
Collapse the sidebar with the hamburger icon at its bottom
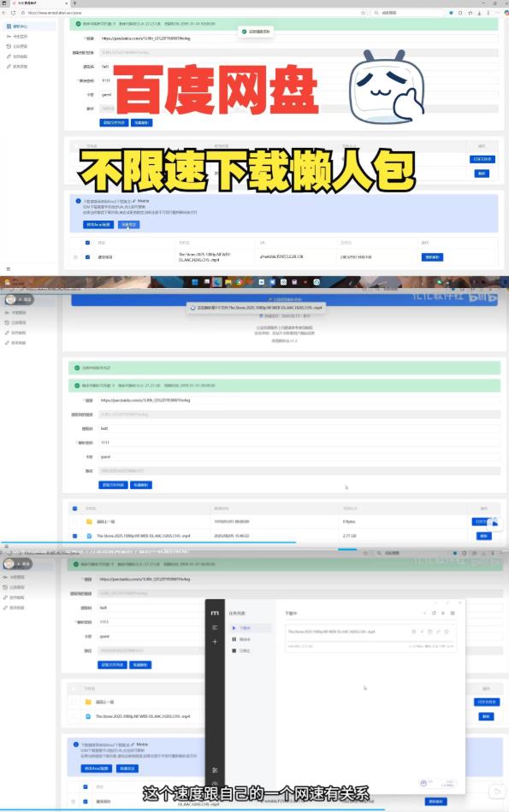tap(8, 268)
